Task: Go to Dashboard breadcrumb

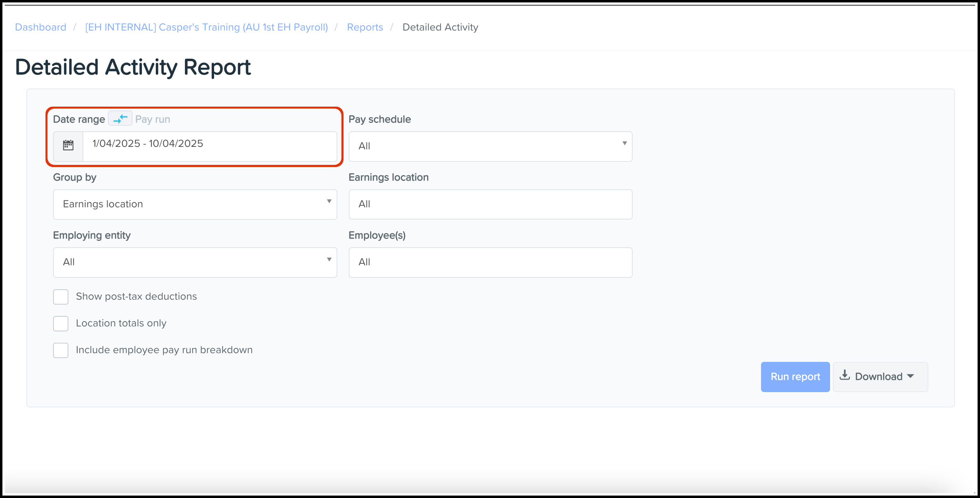Action: coord(40,27)
